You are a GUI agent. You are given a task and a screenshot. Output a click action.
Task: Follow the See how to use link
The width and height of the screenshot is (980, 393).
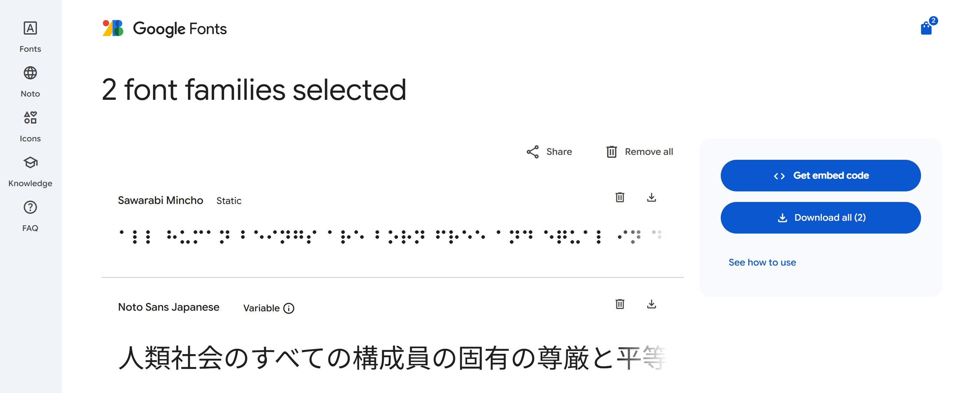762,262
